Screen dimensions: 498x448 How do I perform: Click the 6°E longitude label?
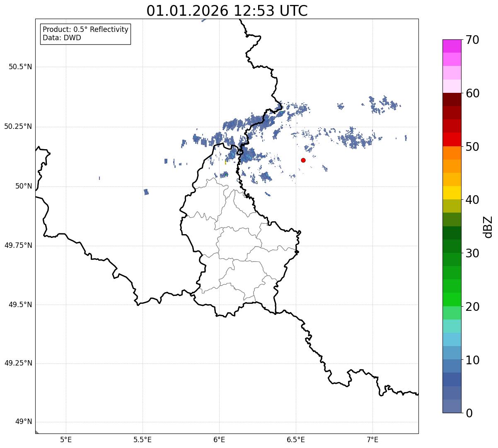tap(219, 439)
